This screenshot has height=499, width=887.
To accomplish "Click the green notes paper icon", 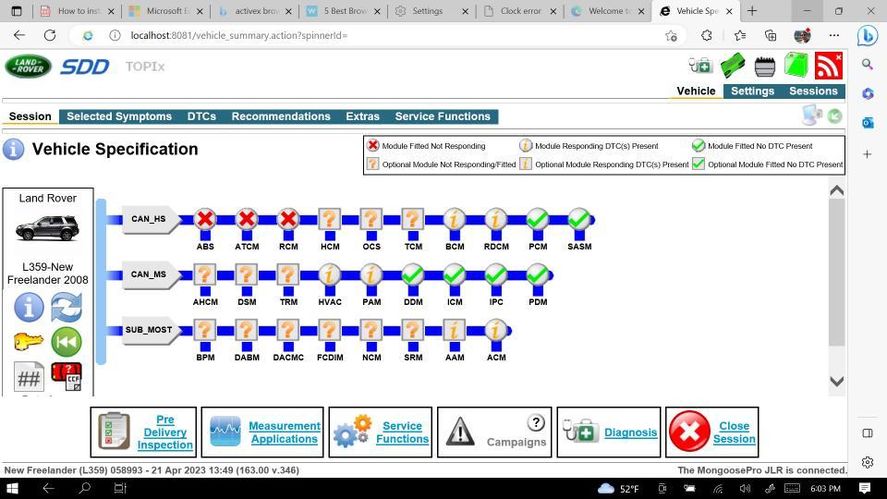I will [x=796, y=66].
